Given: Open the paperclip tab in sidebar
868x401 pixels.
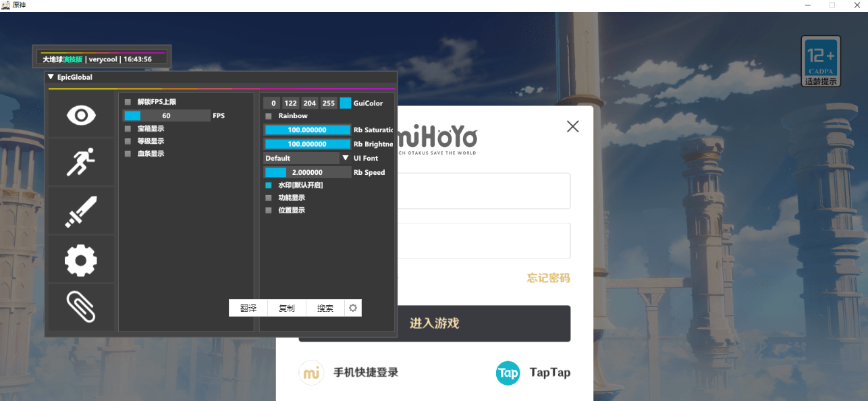Looking at the screenshot, I should click(81, 307).
